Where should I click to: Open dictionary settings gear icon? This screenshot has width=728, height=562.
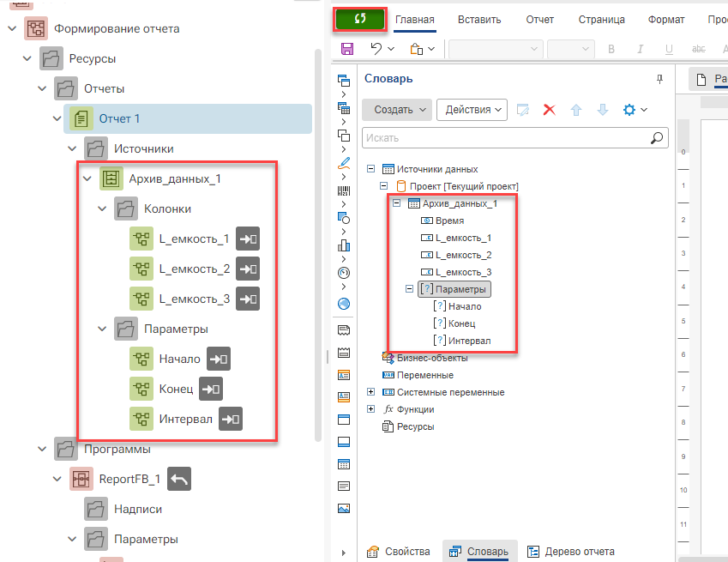629,110
